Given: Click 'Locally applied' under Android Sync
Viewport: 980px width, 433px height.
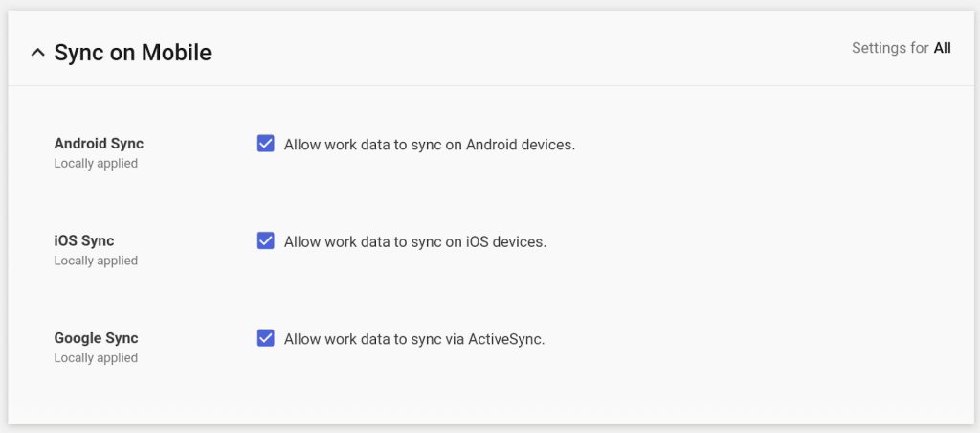Looking at the screenshot, I should tap(96, 164).
